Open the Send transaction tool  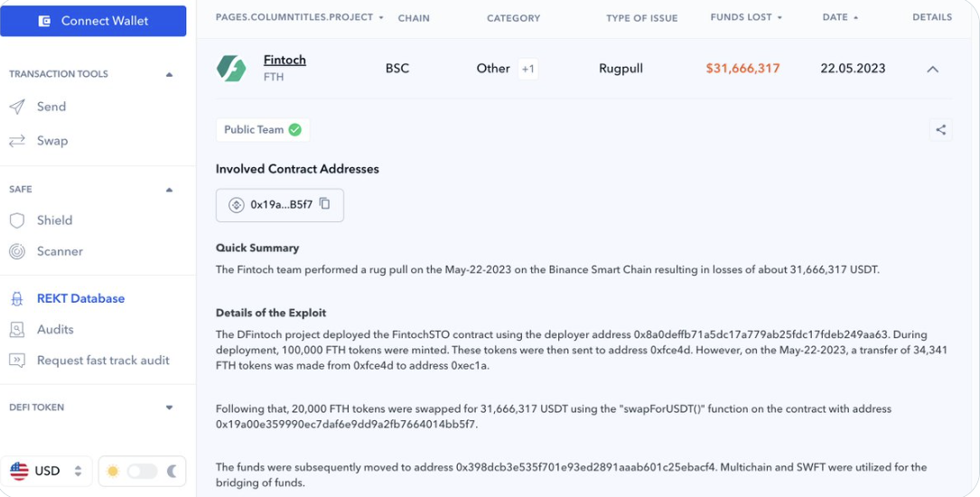[51, 107]
